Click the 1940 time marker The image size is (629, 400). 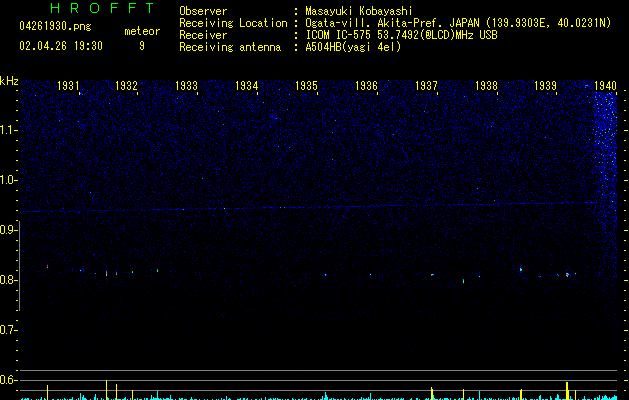click(605, 86)
